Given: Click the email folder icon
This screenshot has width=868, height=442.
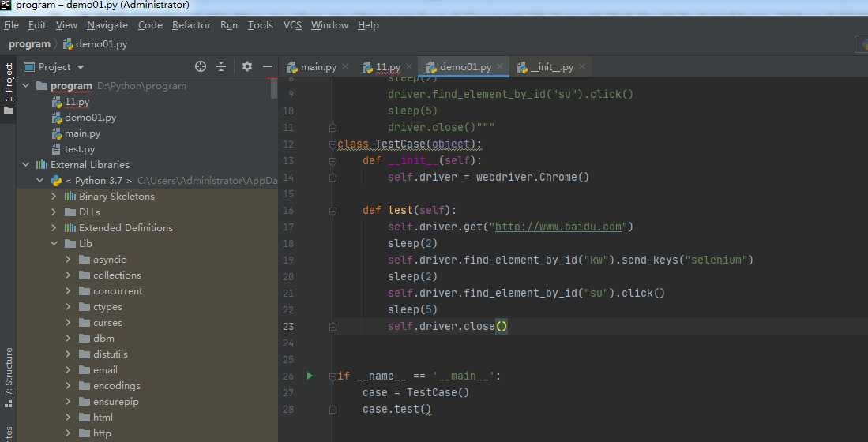Looking at the screenshot, I should pos(85,370).
